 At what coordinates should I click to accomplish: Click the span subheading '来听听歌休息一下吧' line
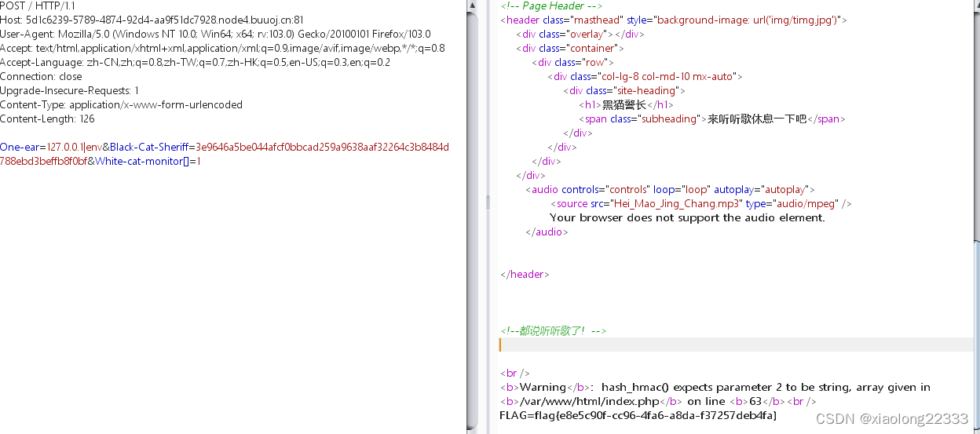point(712,119)
